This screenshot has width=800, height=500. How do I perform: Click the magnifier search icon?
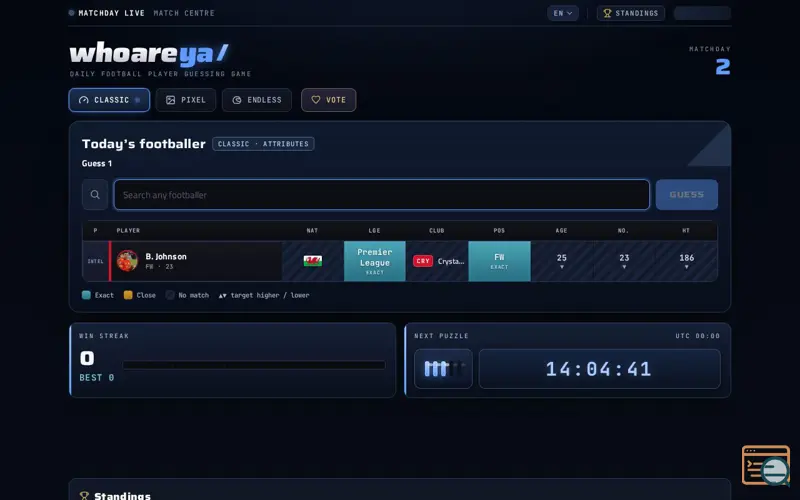tap(95, 195)
